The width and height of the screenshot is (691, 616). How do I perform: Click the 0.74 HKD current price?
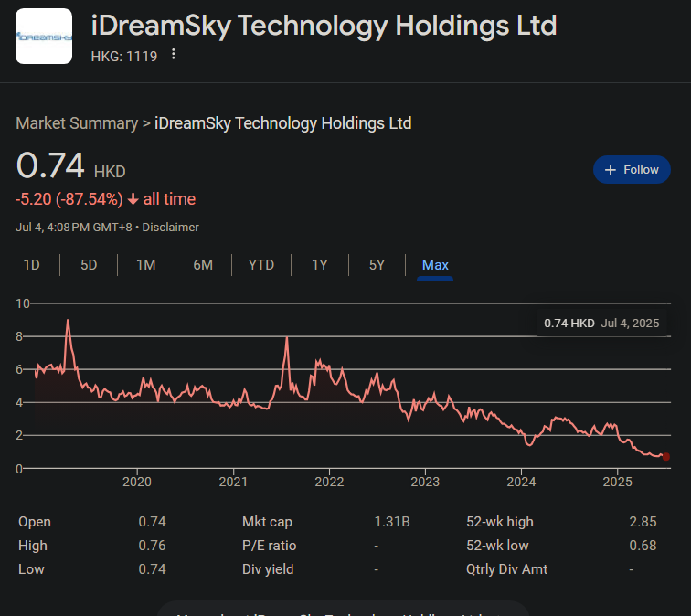click(70, 165)
